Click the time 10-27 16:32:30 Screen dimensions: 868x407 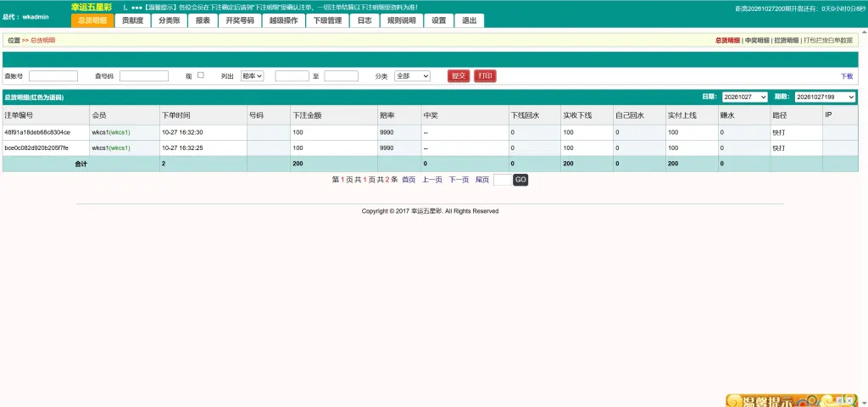[x=183, y=132]
